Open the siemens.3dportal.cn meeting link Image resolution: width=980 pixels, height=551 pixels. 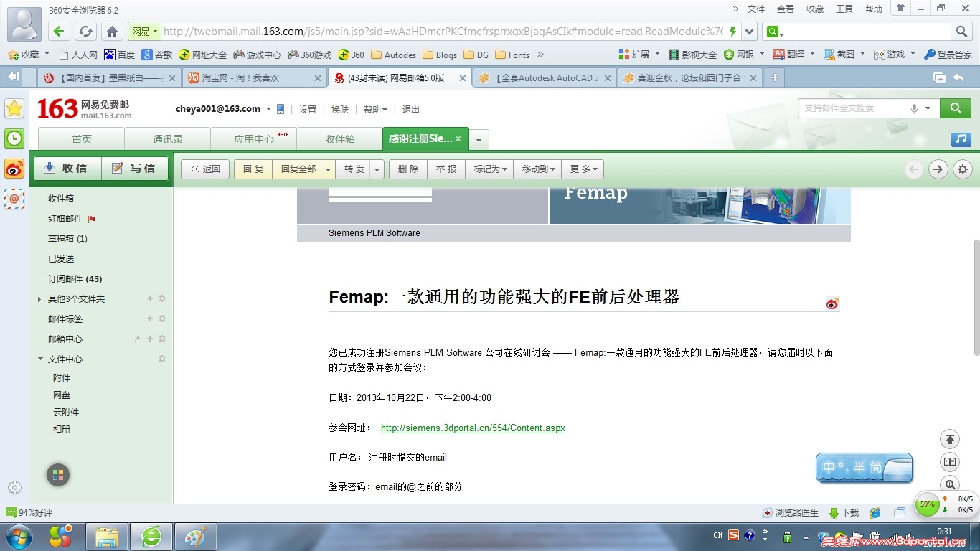coord(473,428)
